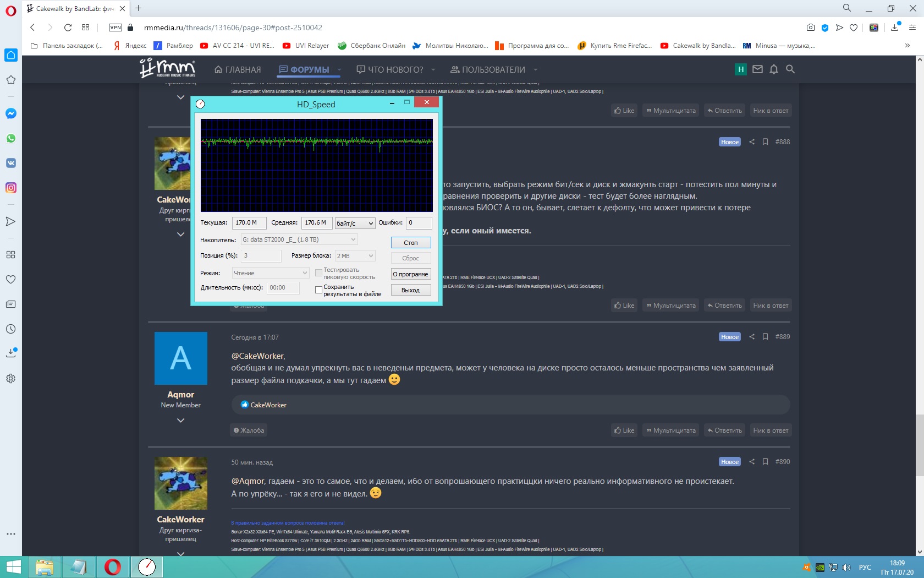Click the browser reload button
Viewport: 924px width, 578px height.
[x=68, y=28]
